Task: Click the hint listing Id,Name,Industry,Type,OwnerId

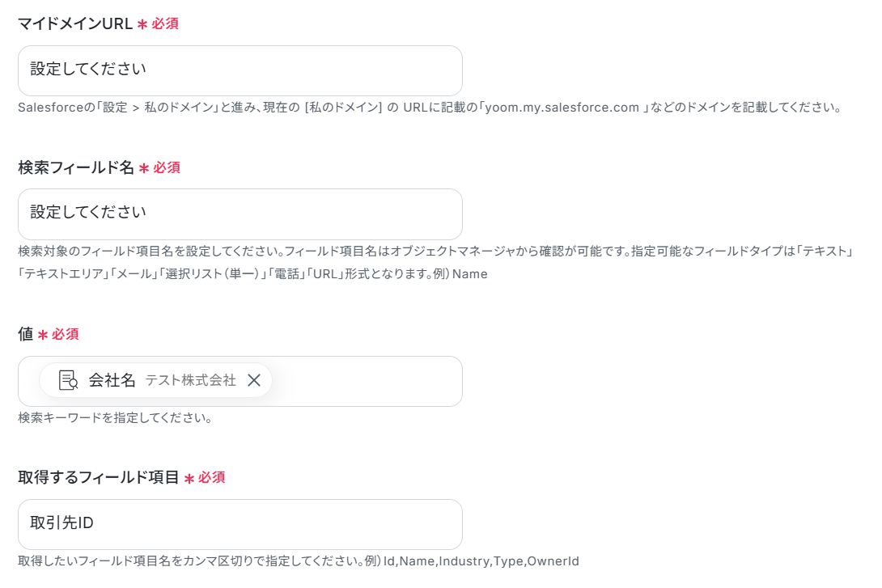Action: point(299,561)
